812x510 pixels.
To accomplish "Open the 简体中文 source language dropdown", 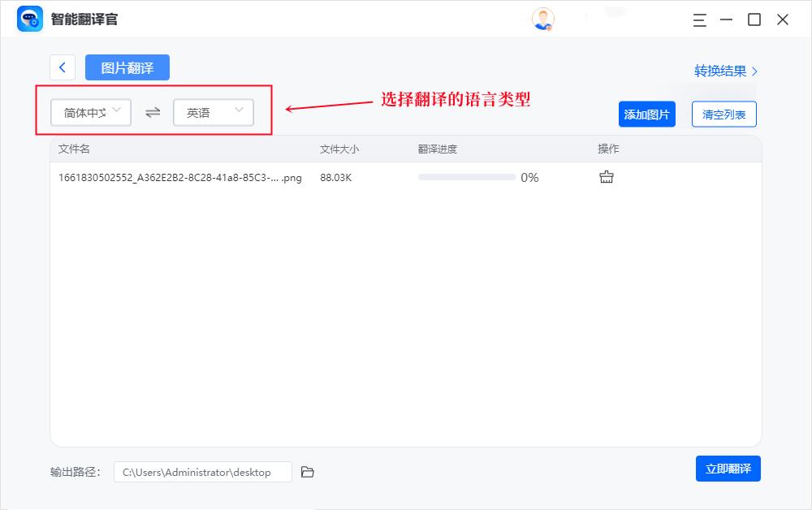I will tap(90, 112).
